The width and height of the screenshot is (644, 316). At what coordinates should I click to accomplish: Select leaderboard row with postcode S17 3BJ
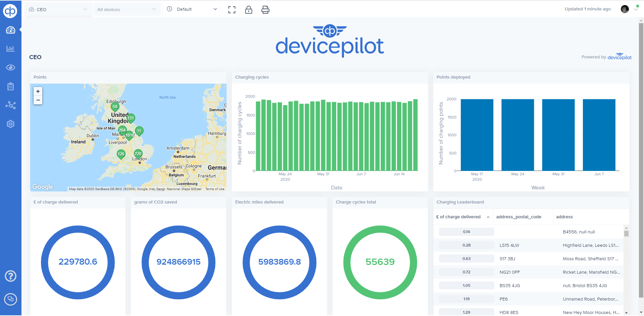(529, 259)
